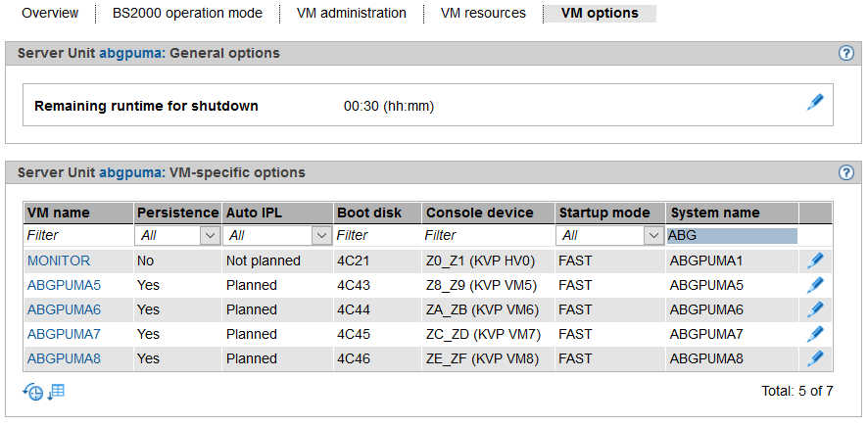This screenshot has width=868, height=426.
Task: Click the System name filter field
Action: coord(732,236)
